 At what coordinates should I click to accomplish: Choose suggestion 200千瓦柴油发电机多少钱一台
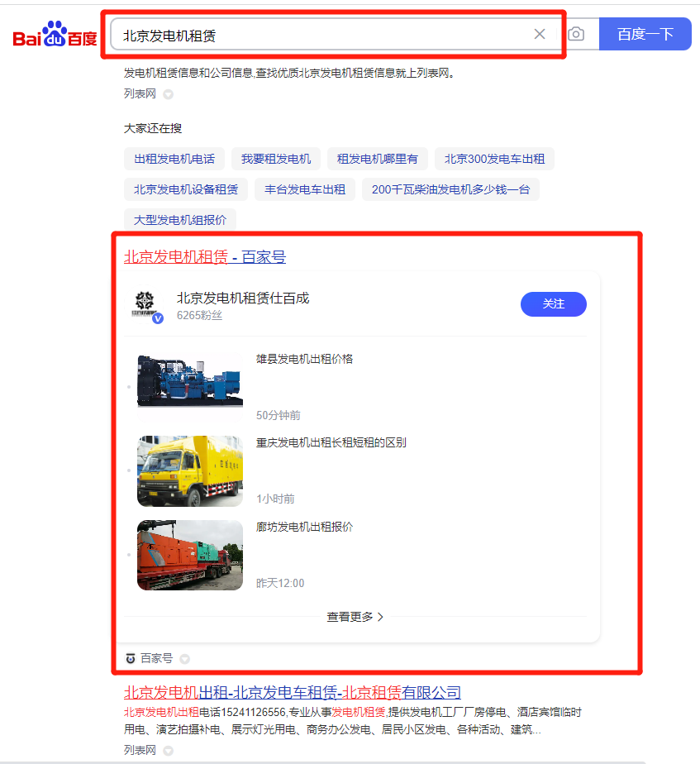[x=450, y=189]
